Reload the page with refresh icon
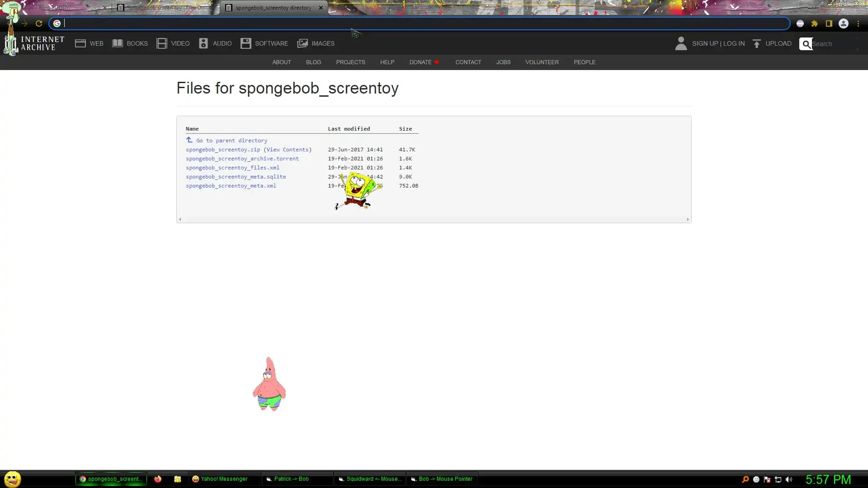Screen dimensions: 868x488 click(39, 23)
